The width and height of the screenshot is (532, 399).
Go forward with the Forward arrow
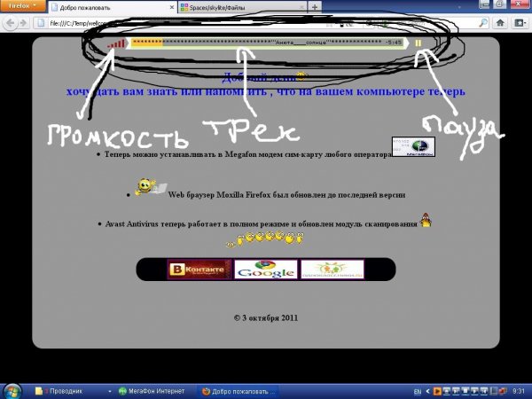(x=23, y=23)
